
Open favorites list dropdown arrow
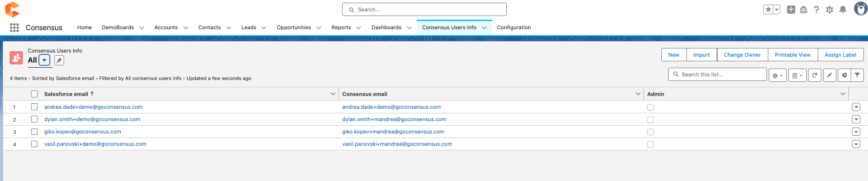click(x=777, y=10)
